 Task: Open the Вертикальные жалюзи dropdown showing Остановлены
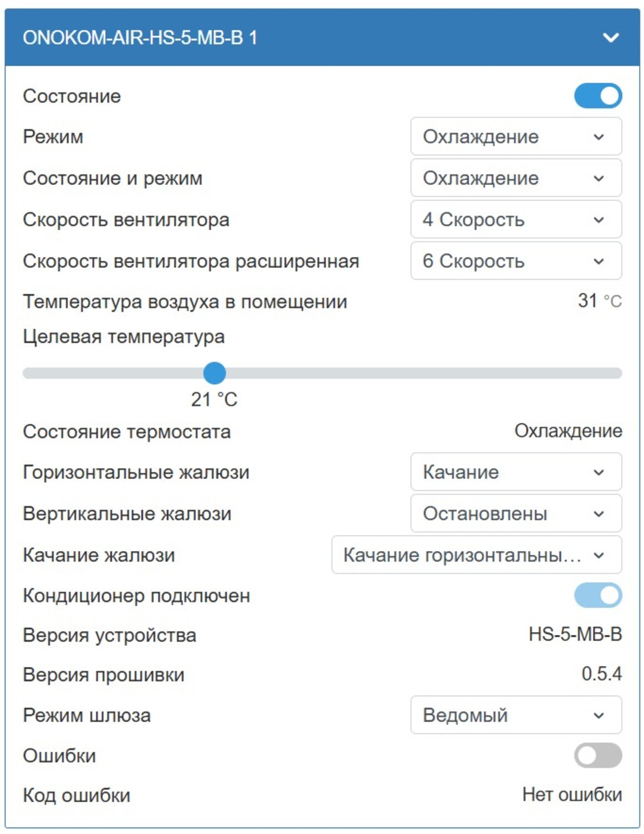516,513
